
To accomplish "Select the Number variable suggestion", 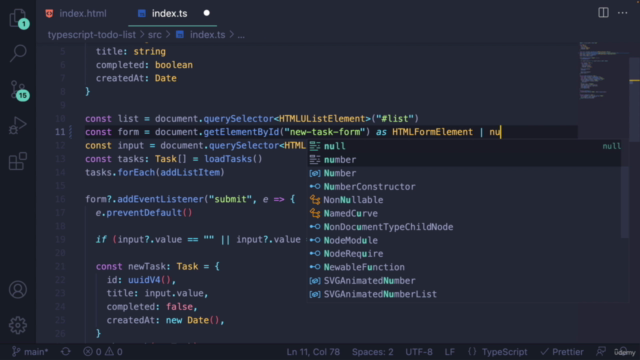I will pos(464,173).
